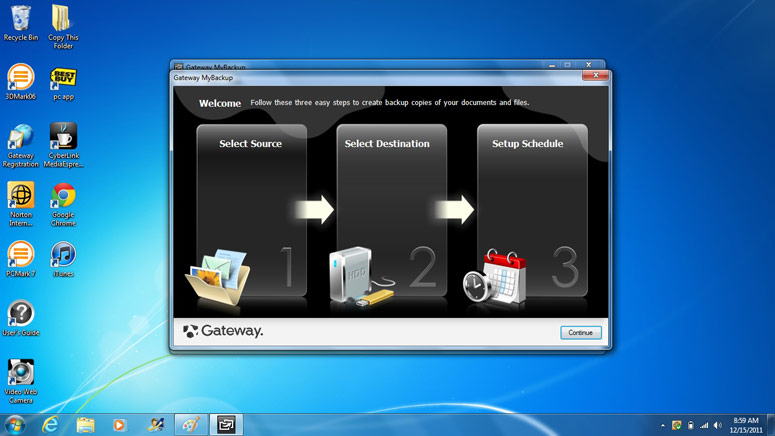Click the Norton tray icon
Screen dimensions: 775x436
point(677,425)
